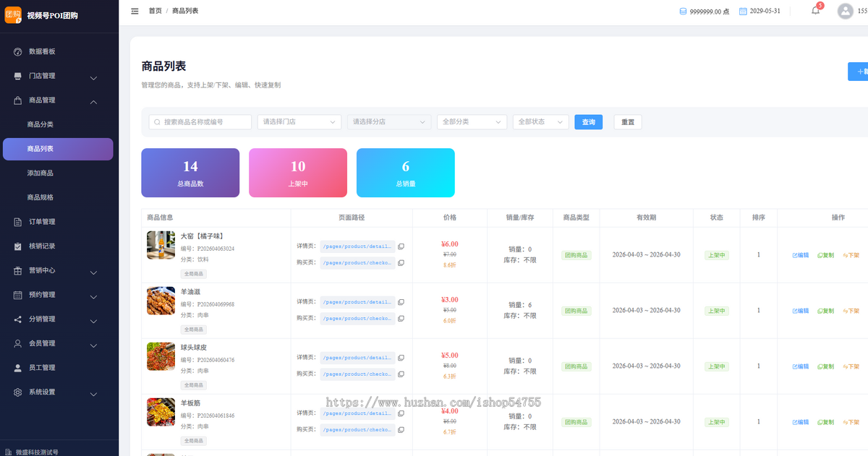868x456 pixels.
Task: Open thumbnail of 羊油滋
Action: click(161, 301)
